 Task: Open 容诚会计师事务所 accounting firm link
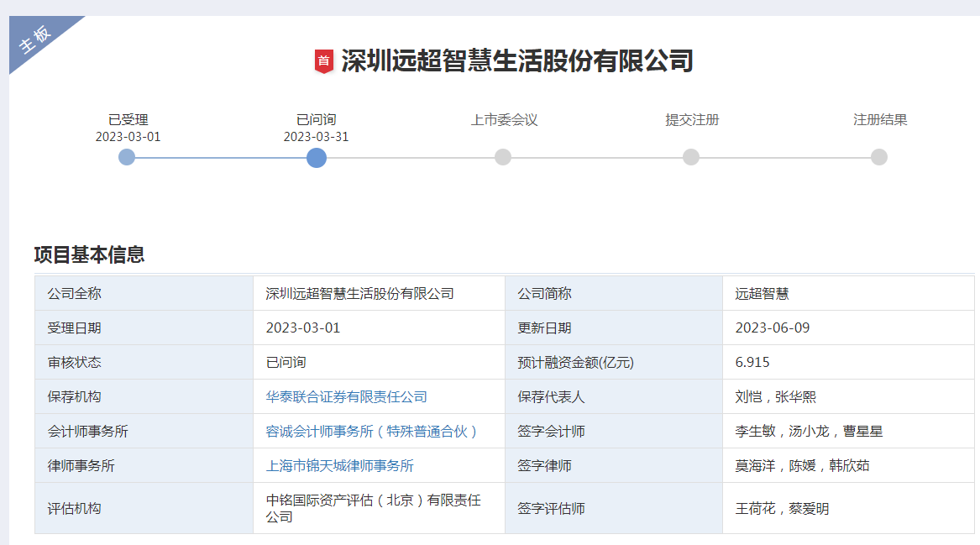tap(371, 431)
